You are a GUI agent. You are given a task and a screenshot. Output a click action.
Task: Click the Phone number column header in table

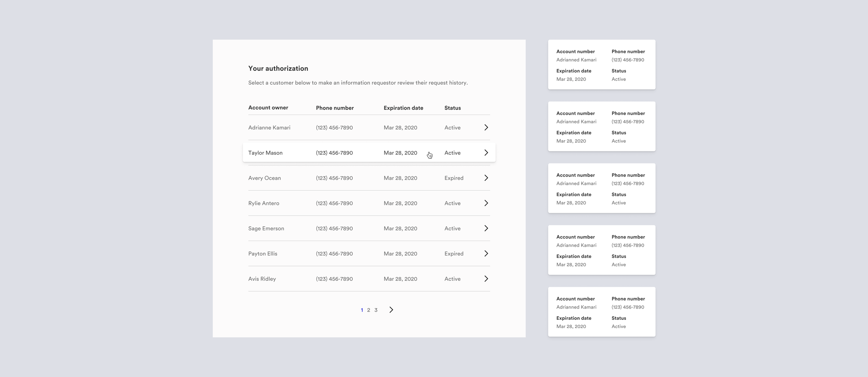(x=335, y=108)
